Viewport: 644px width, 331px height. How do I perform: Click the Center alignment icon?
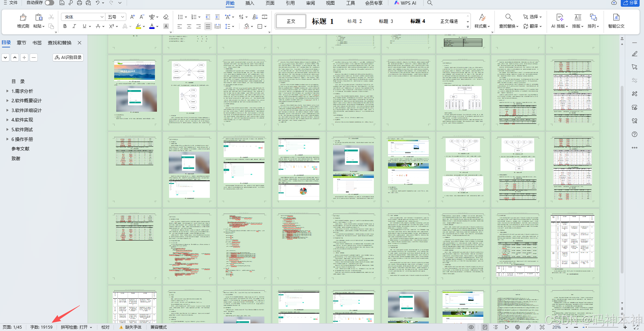point(189,26)
